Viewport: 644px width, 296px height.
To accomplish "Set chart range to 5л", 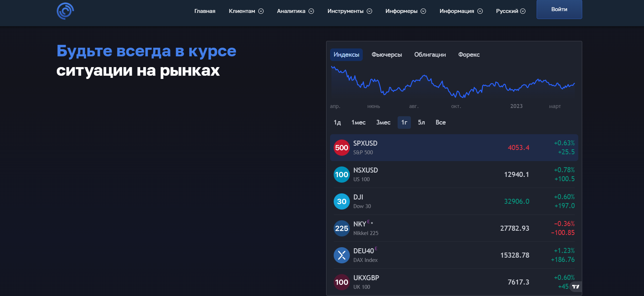I will click(x=421, y=122).
